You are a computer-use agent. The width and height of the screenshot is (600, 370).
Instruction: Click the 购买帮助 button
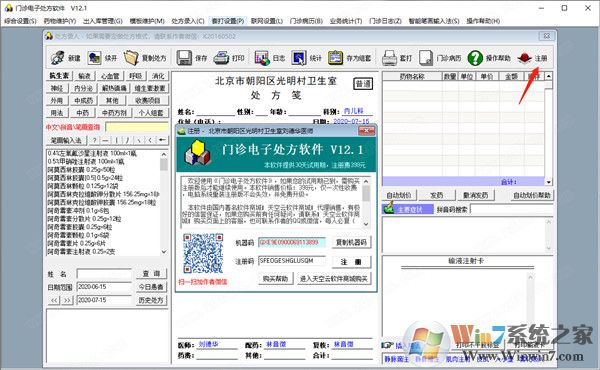[275, 279]
